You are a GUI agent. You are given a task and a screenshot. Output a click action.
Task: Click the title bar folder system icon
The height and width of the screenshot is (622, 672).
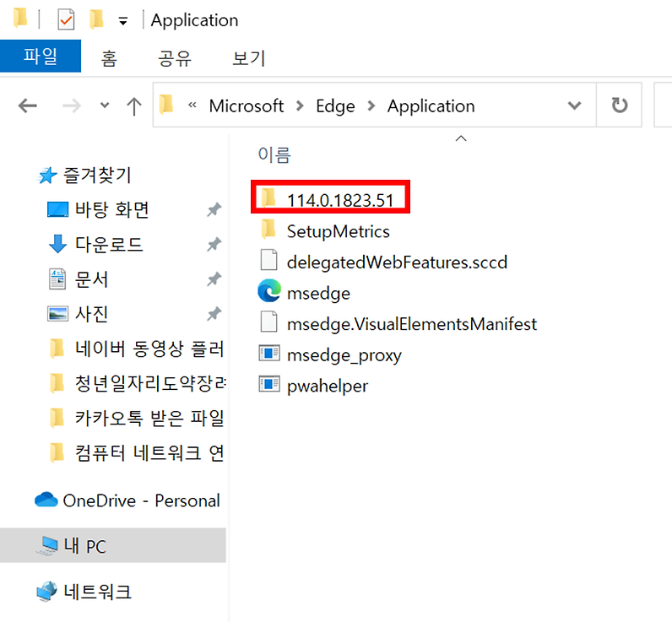pos(20,19)
